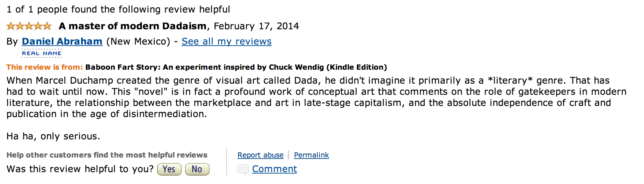
Task: Click the "1 of 1 people found" helpful text
Action: point(118,9)
